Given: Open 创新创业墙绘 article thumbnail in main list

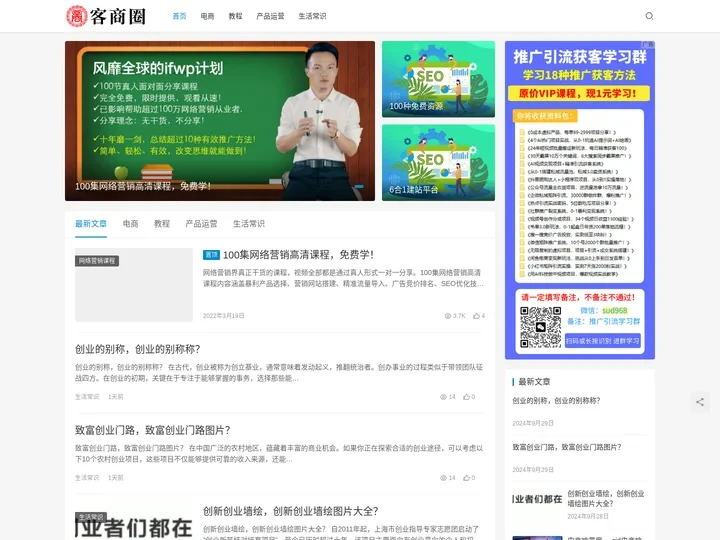Looking at the screenshot, I should (x=134, y=523).
